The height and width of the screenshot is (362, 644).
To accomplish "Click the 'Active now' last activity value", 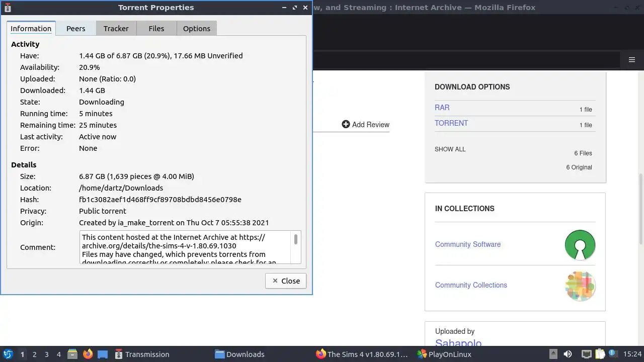I will [x=98, y=137].
